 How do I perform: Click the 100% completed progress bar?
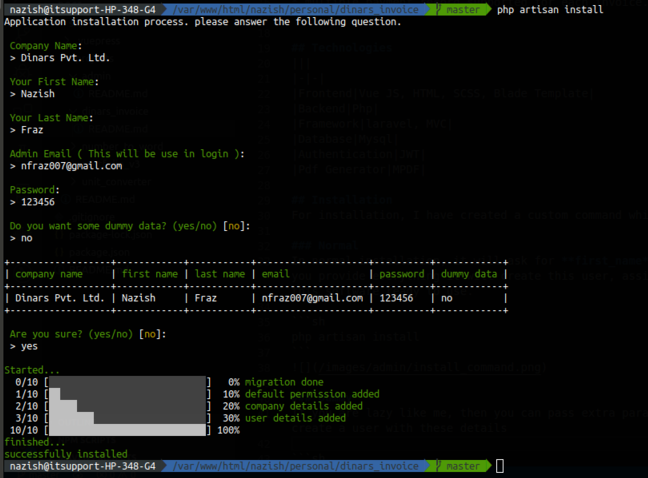[128, 429]
